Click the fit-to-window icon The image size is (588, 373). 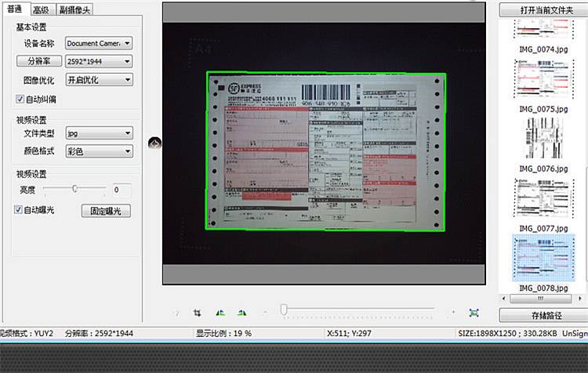point(474,313)
